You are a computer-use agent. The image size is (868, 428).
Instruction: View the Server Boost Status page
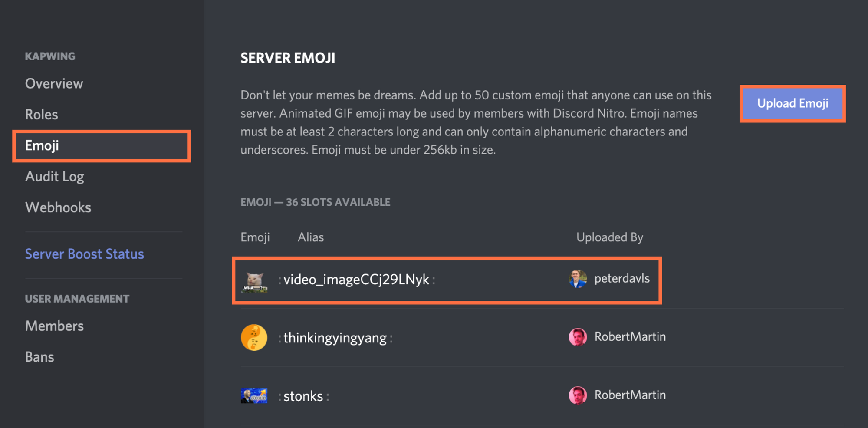click(x=85, y=254)
